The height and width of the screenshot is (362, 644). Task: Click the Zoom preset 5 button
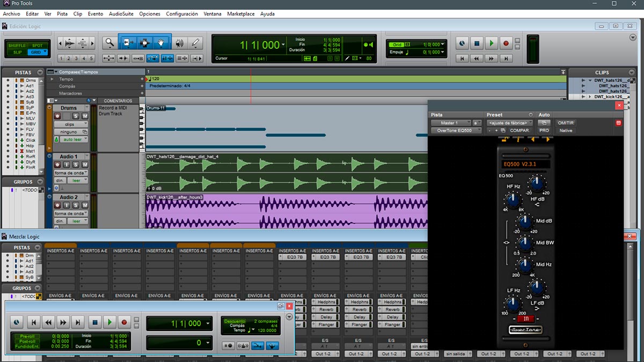click(x=91, y=58)
